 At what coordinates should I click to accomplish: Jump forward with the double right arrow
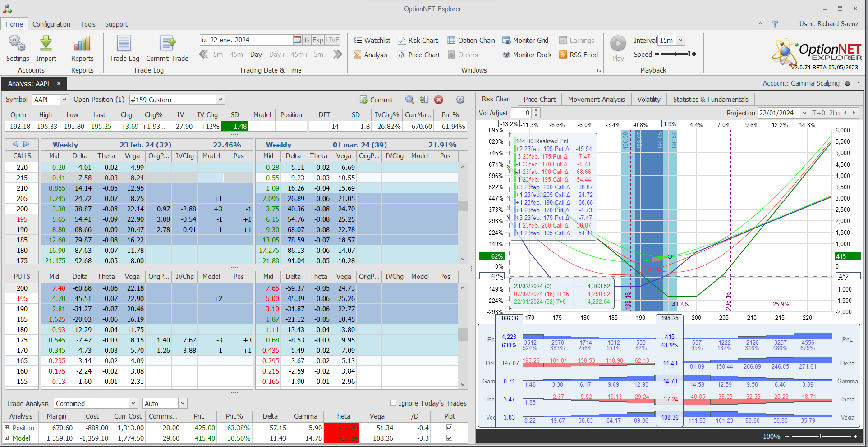[337, 55]
